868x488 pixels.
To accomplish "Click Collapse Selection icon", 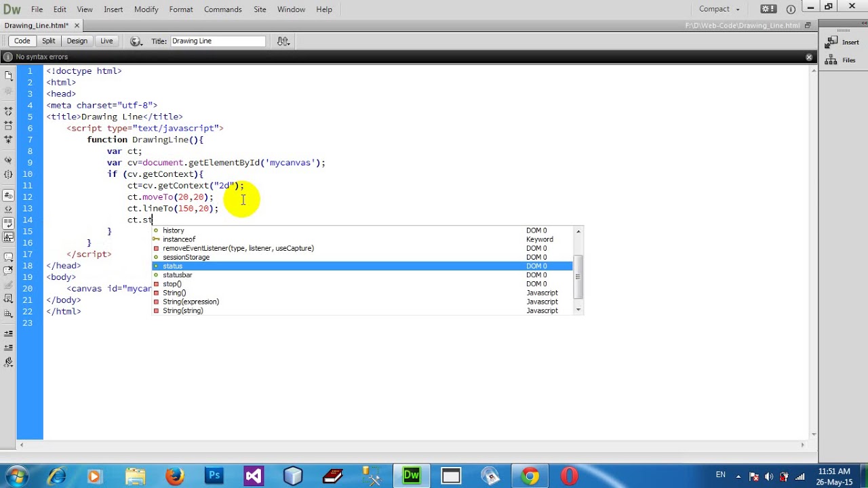I will point(8,125).
